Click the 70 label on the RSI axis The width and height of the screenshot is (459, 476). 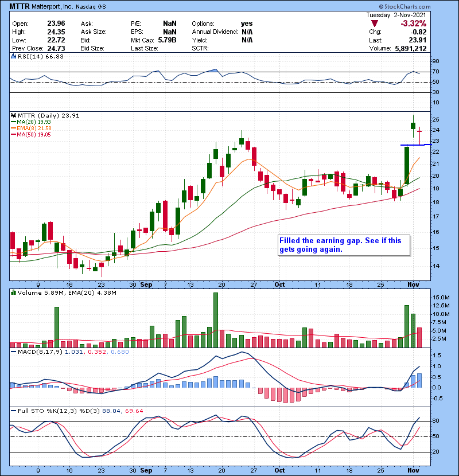coord(435,72)
